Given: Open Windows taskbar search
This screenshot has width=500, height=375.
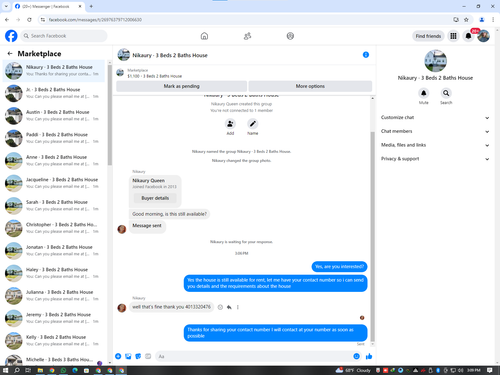Looking at the screenshot, I should 17,370.
